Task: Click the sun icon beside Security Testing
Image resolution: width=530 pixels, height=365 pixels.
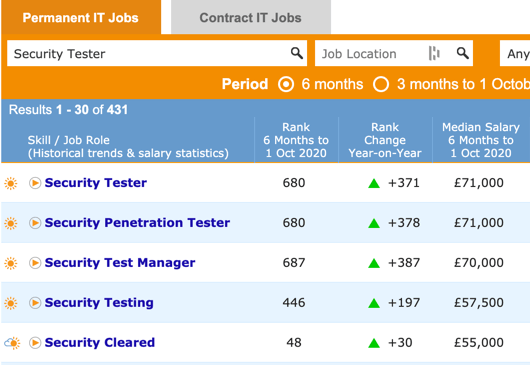Action: pyautogui.click(x=11, y=303)
